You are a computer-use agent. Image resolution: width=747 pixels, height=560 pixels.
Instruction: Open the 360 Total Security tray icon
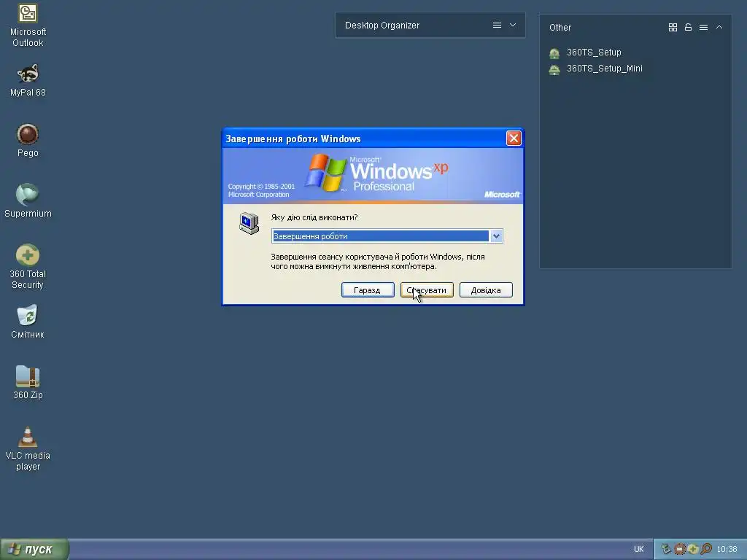pyautogui.click(x=693, y=549)
